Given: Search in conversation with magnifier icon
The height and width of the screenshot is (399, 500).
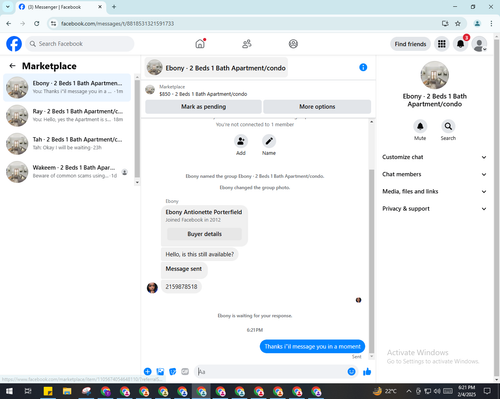Looking at the screenshot, I should point(448,127).
